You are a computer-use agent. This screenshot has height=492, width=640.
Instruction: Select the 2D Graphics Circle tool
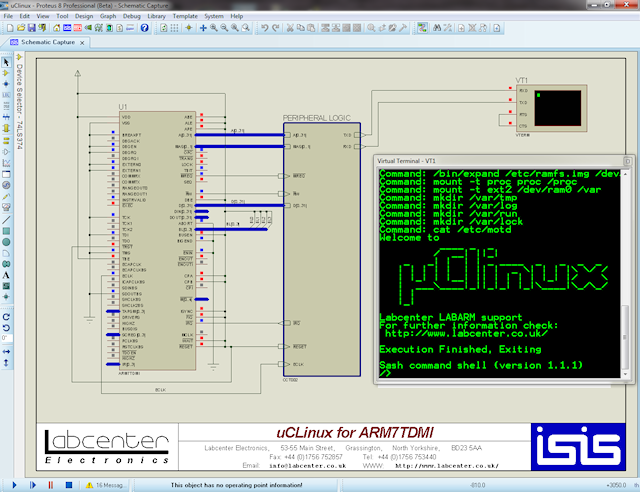point(6,242)
